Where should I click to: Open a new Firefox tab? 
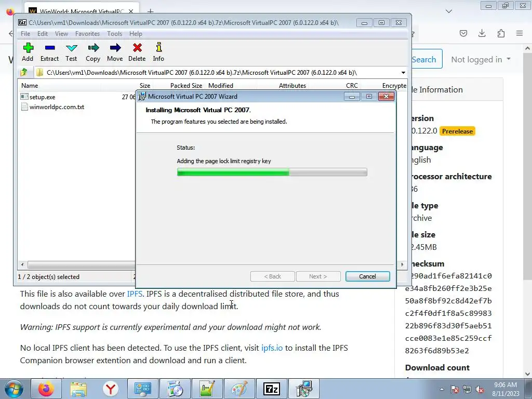coord(150,11)
